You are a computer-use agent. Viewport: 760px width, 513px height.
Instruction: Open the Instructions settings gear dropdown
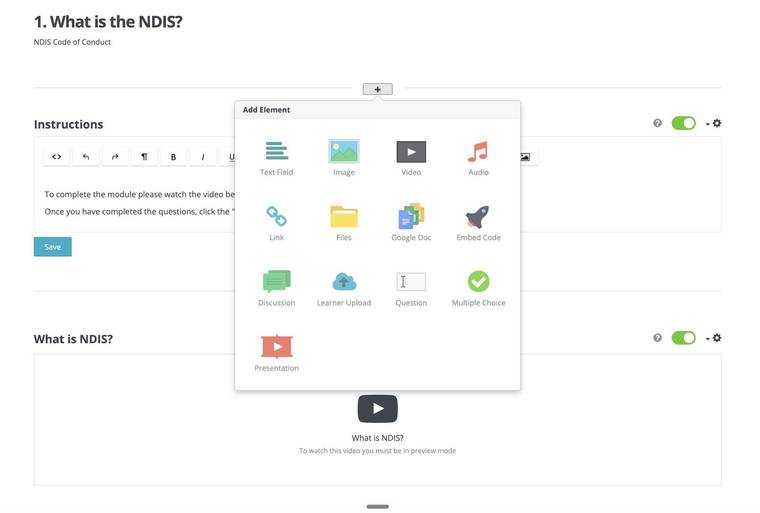pyautogui.click(x=713, y=123)
